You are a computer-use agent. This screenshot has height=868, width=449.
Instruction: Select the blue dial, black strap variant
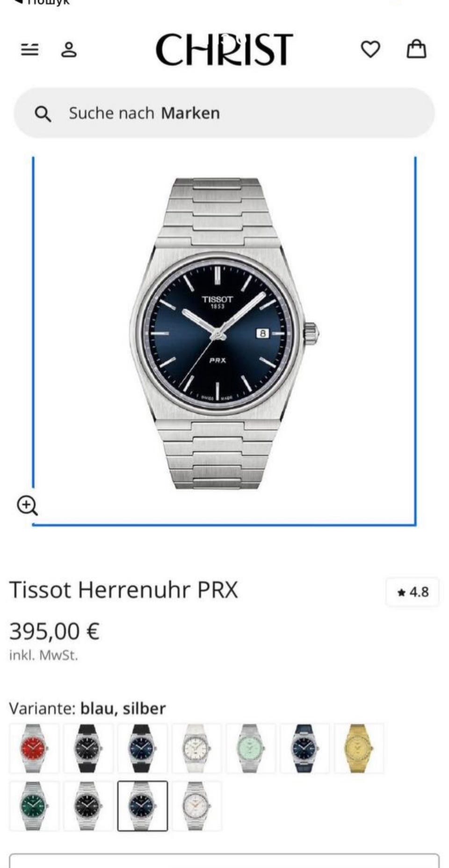[x=143, y=748]
